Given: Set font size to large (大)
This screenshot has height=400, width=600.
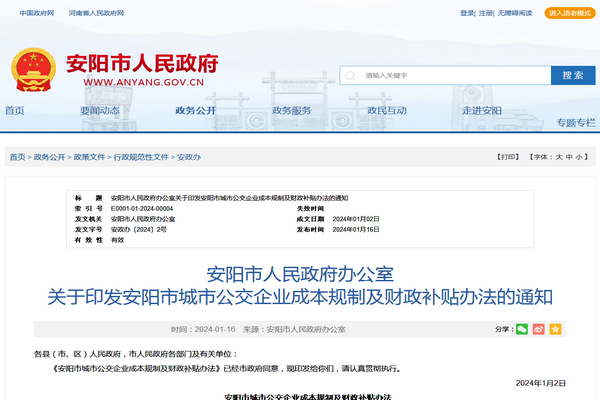Looking at the screenshot, I should click(x=558, y=157).
